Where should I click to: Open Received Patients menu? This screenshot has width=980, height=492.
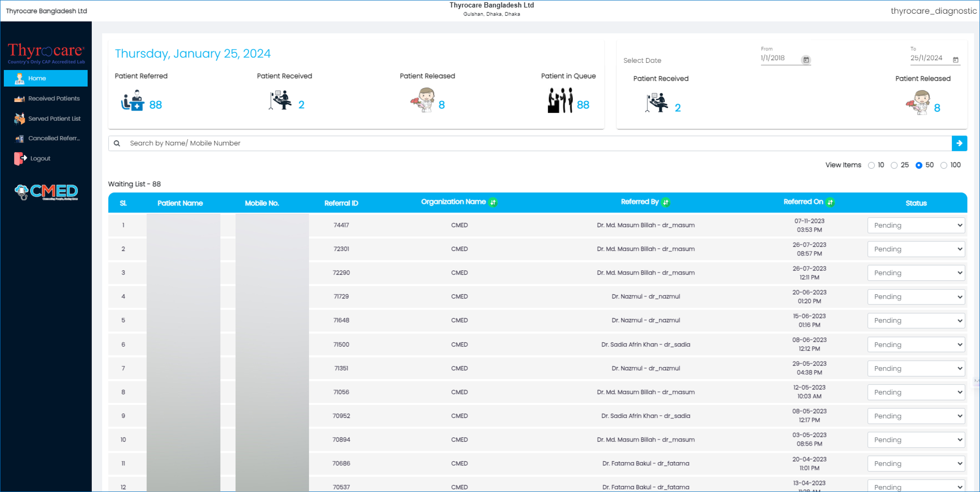coord(54,98)
